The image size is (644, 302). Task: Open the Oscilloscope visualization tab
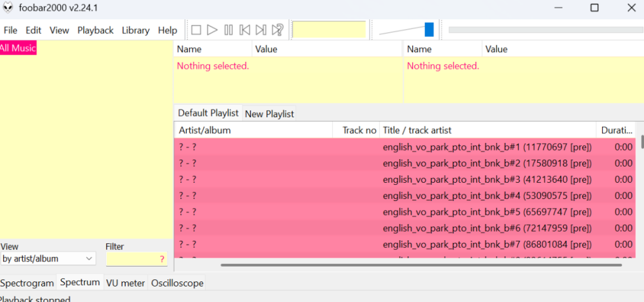(177, 283)
